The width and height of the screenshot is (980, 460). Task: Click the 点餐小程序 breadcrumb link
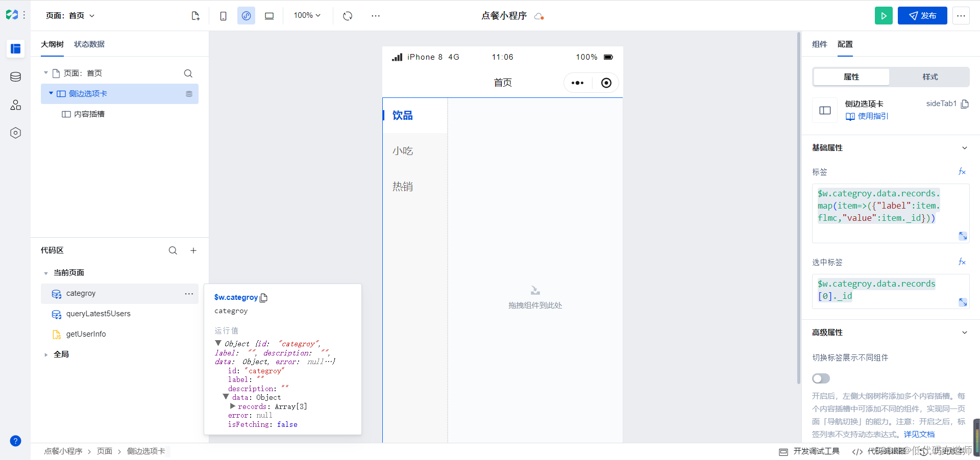63,451
